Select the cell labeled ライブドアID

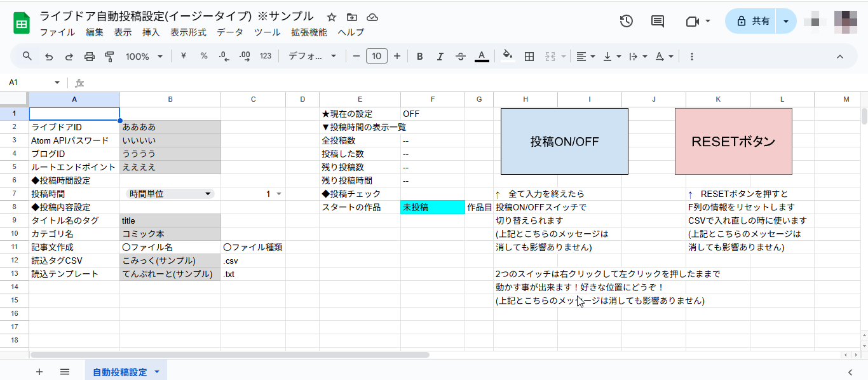[74, 127]
